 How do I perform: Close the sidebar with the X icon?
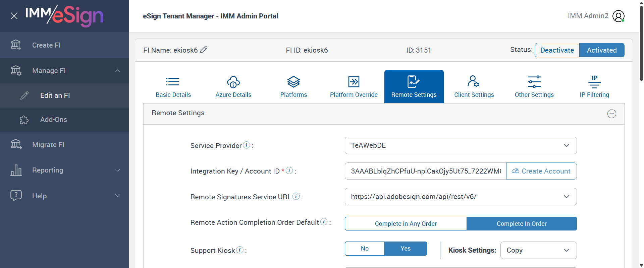[x=14, y=16]
